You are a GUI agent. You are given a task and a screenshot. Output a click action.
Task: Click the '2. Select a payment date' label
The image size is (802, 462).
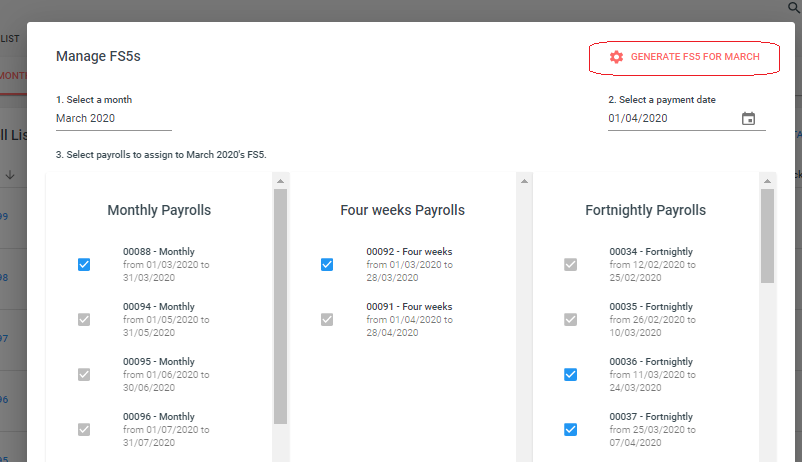coord(662,100)
